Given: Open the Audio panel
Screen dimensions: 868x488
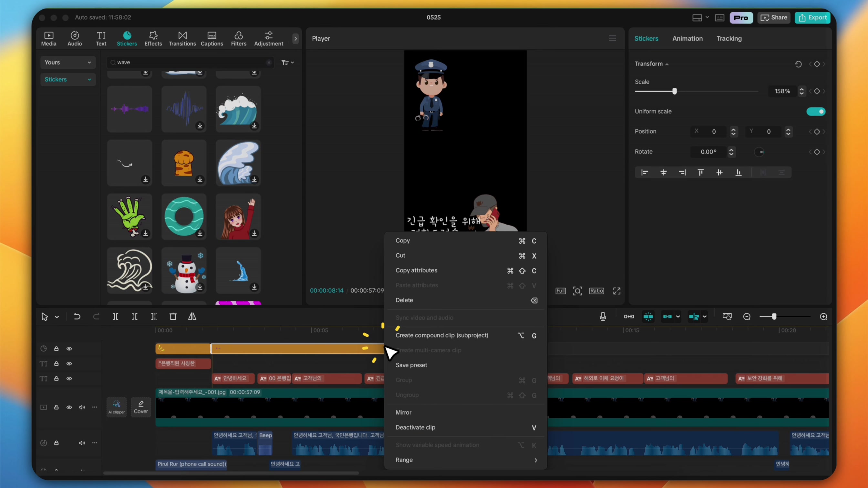Looking at the screenshot, I should (x=75, y=38).
